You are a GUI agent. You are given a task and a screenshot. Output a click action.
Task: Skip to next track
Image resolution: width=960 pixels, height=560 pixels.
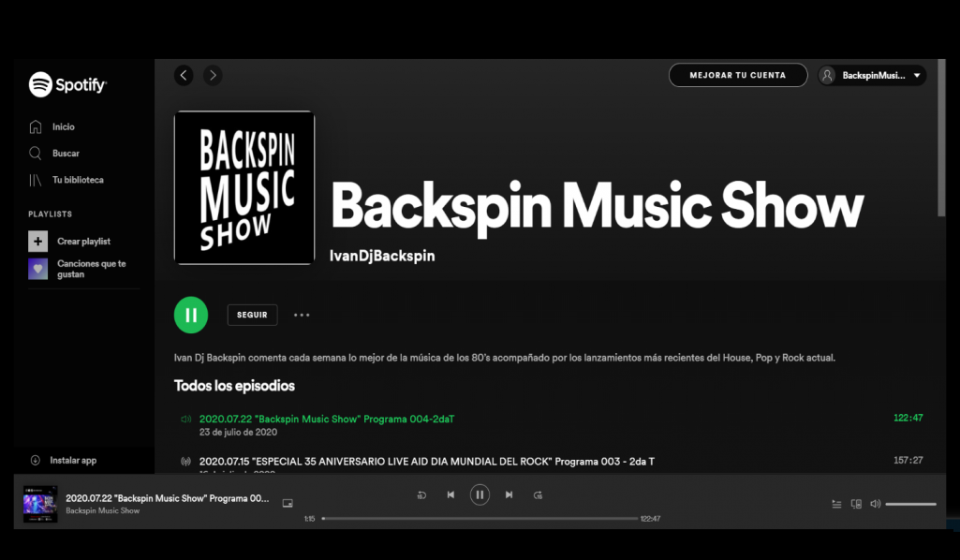tap(509, 494)
